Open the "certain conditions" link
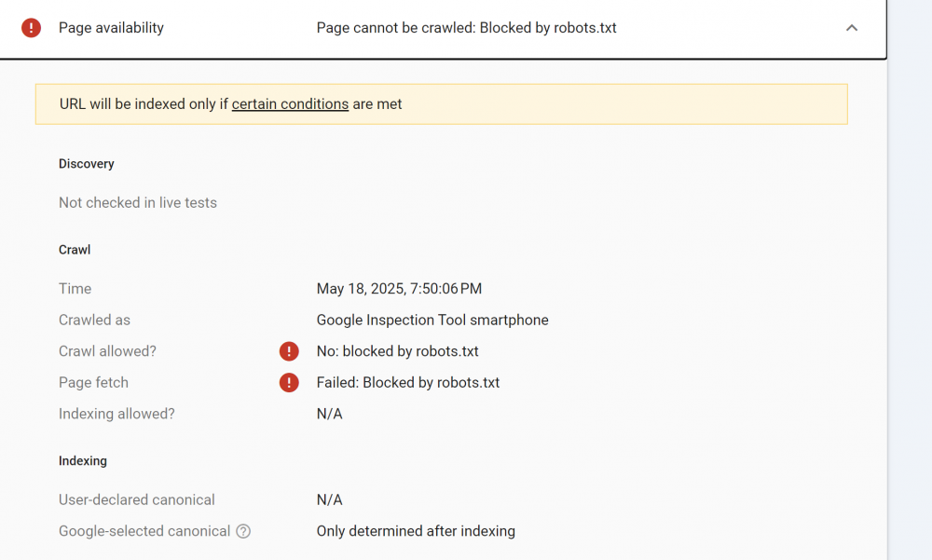Screen dimensions: 932x560 click(290, 104)
